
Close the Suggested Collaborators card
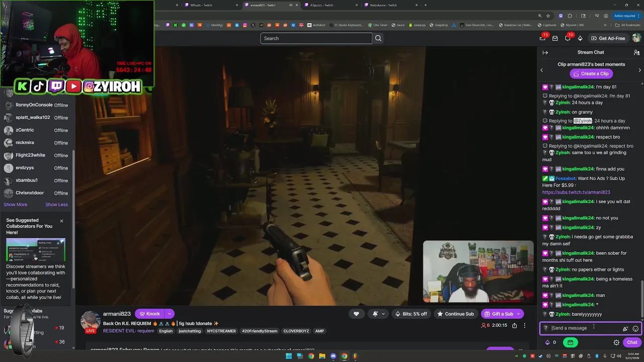pos(62,221)
